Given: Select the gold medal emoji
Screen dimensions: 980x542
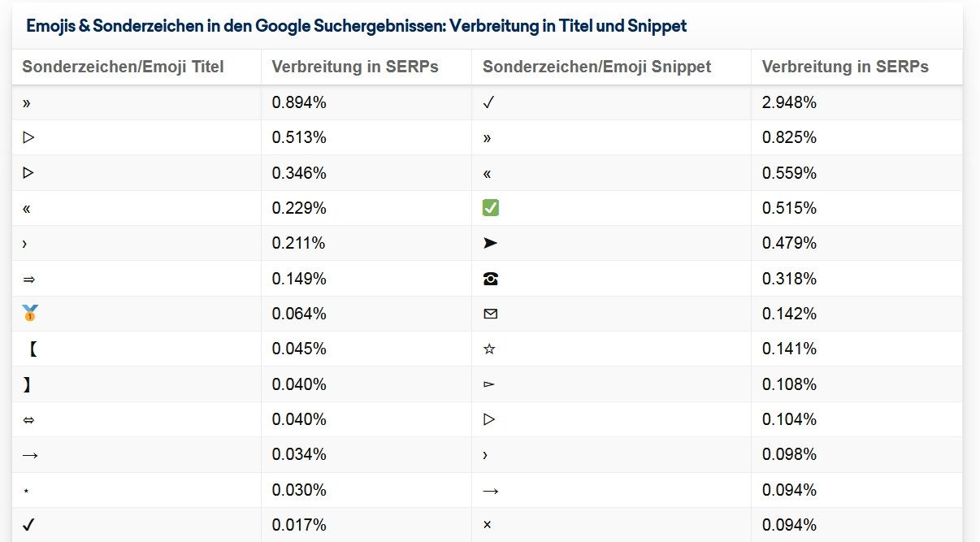Looking at the screenshot, I should click(31, 314).
